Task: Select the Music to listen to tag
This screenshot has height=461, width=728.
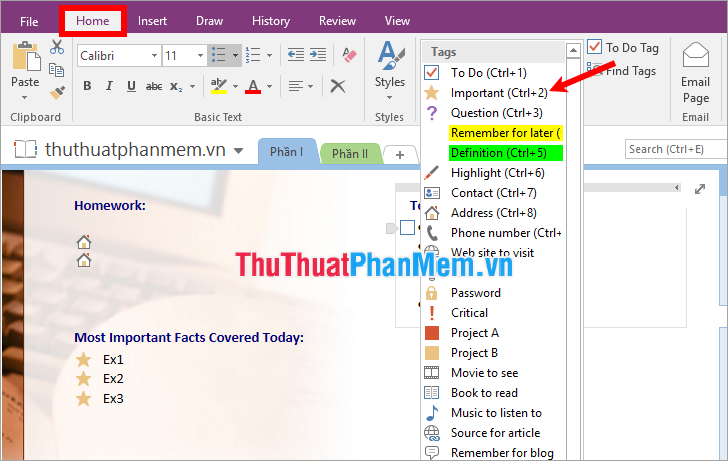Action: [494, 413]
